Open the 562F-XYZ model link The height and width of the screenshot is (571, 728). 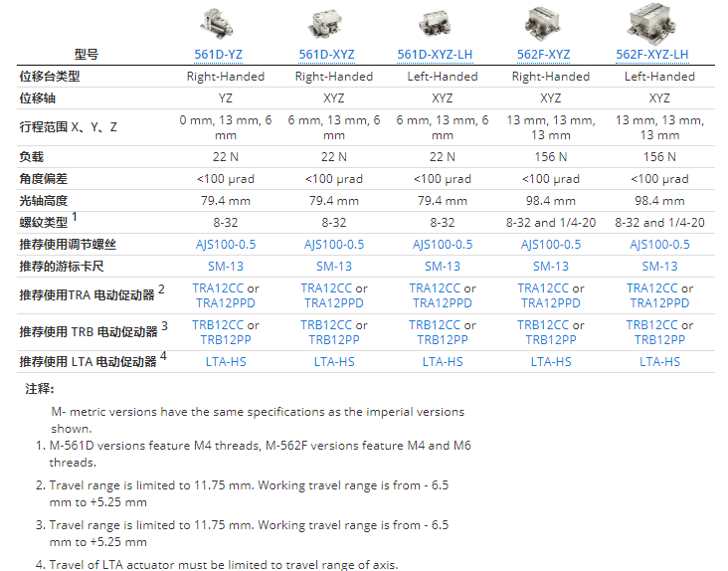coord(543,55)
